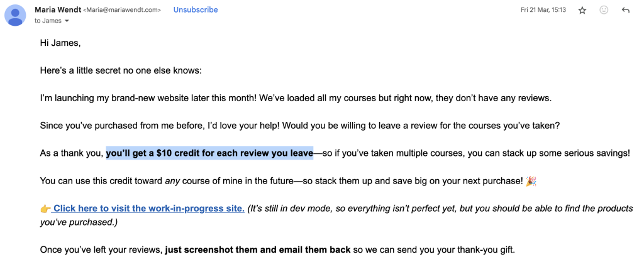
Task: Add an emoji reaction to the message
Action: pyautogui.click(x=604, y=10)
